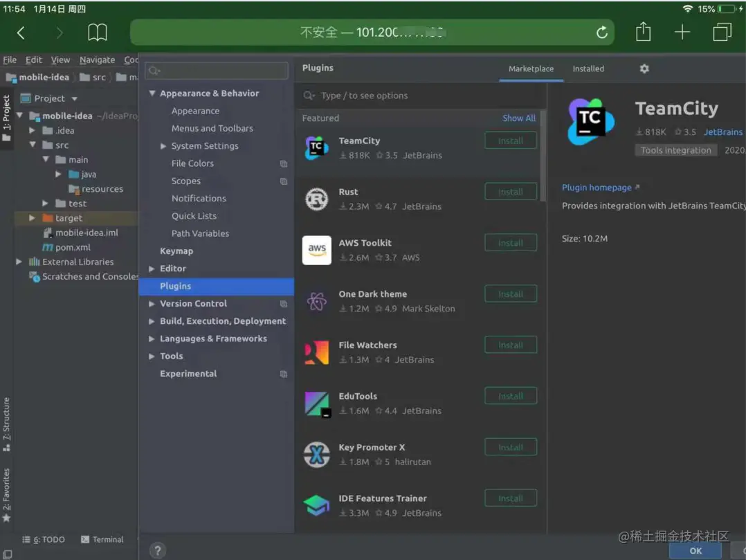Open the 2: Favorites side tab

point(6,494)
